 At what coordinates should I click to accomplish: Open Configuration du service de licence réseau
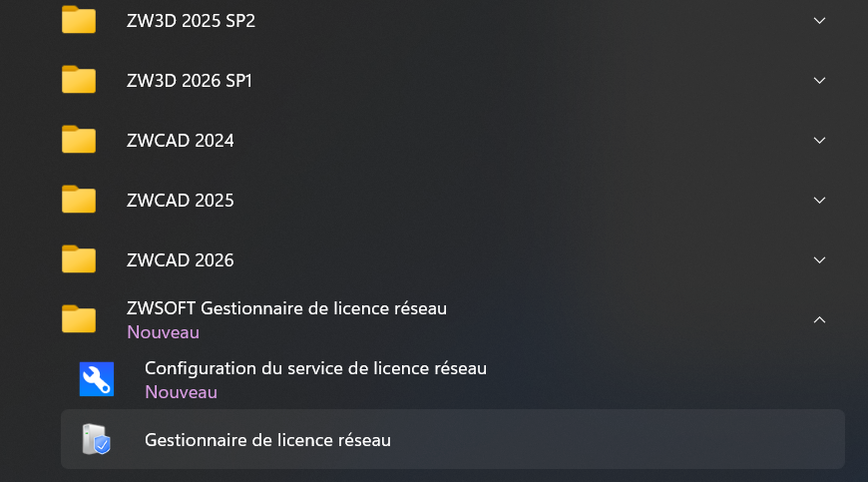pyautogui.click(x=315, y=368)
